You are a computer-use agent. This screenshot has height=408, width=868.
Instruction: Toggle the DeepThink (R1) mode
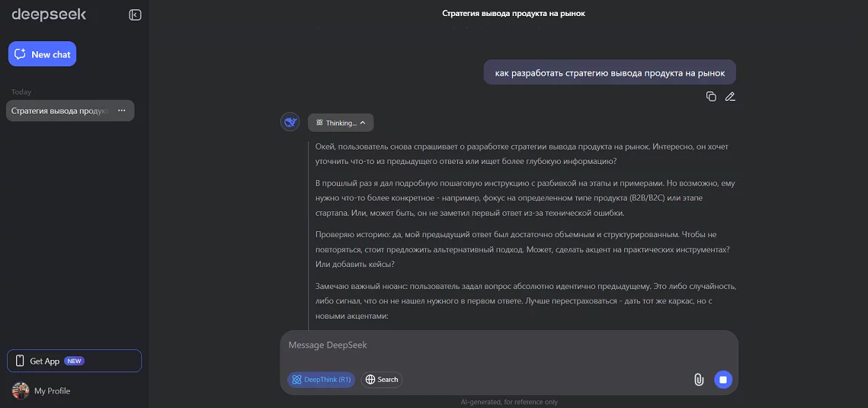point(321,380)
